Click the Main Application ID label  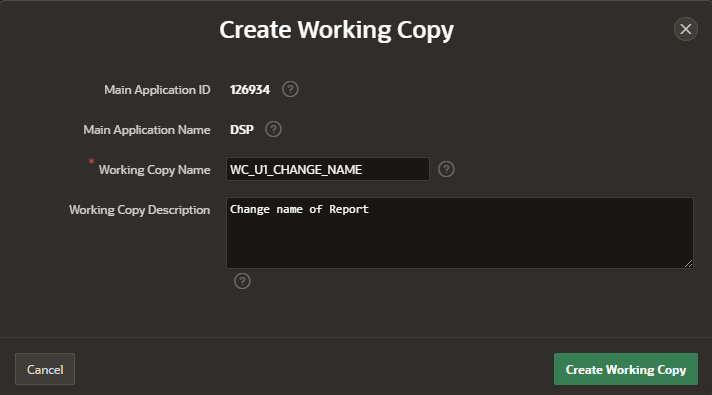click(157, 90)
